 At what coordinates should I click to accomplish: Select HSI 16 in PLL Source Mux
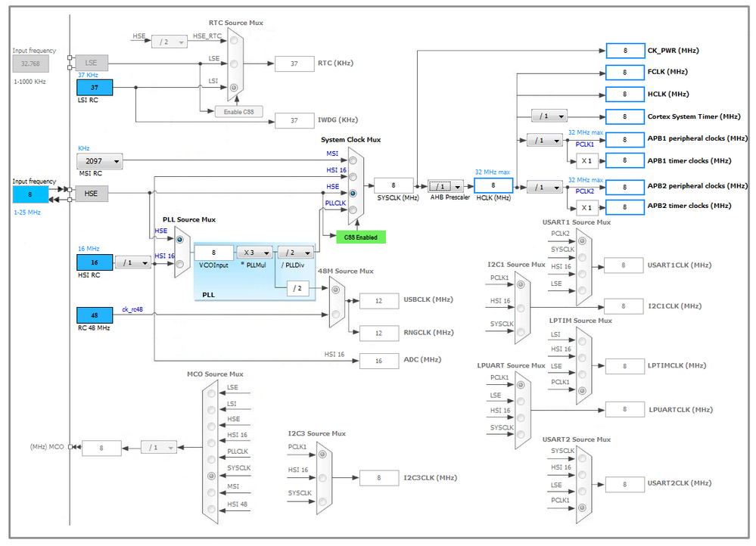point(180,264)
